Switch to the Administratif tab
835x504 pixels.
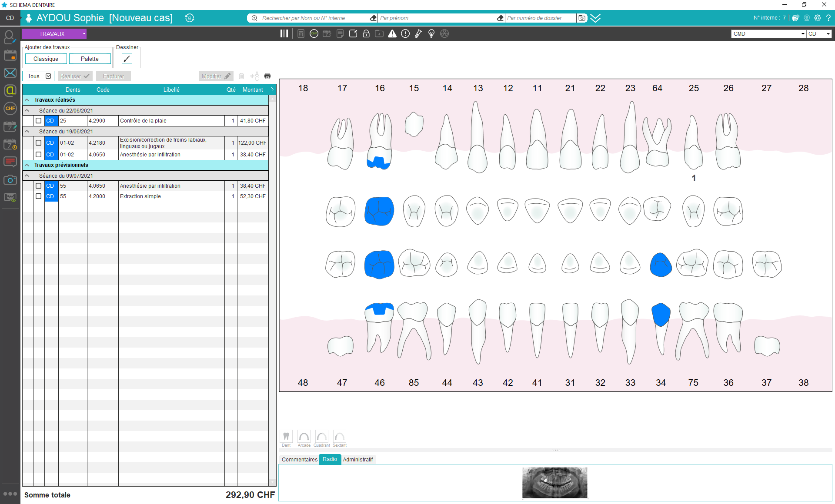point(357,459)
